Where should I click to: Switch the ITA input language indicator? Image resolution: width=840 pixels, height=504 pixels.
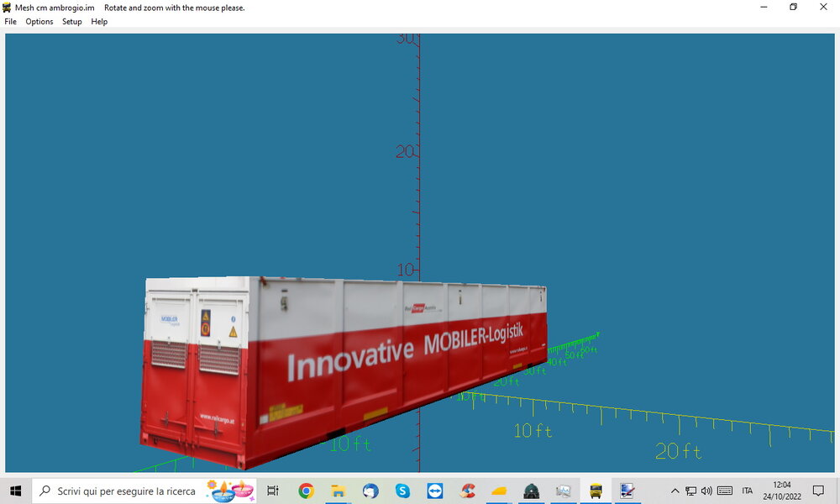pyautogui.click(x=748, y=491)
